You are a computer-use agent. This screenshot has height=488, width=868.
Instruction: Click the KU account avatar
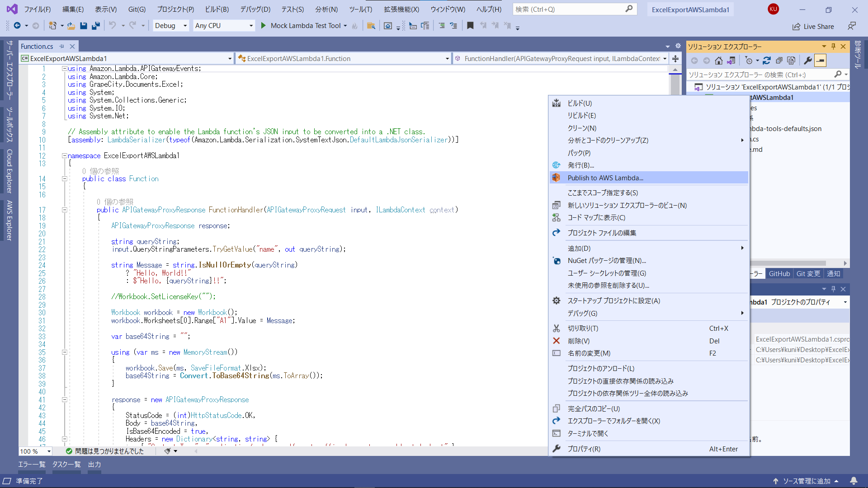[773, 9]
